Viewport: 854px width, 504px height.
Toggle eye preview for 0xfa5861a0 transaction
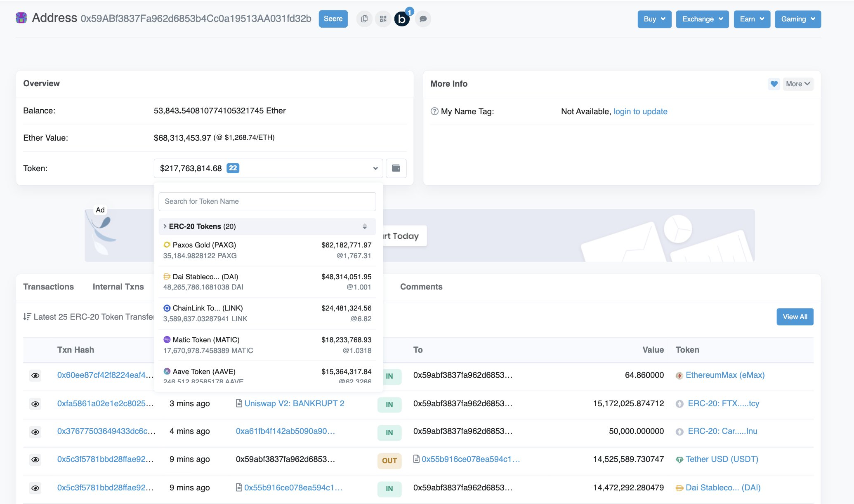[x=35, y=404]
